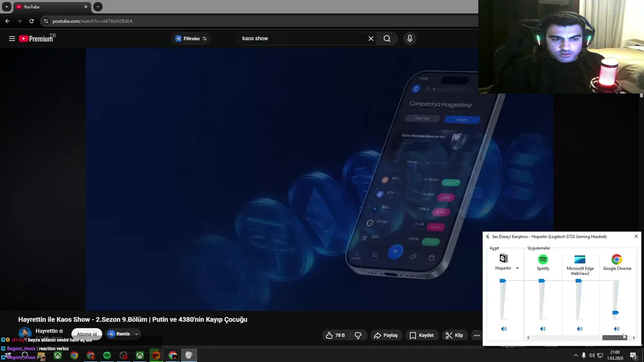The image size is (644, 362).
Task: Open the more actions three-dot menu
Action: (x=477, y=335)
